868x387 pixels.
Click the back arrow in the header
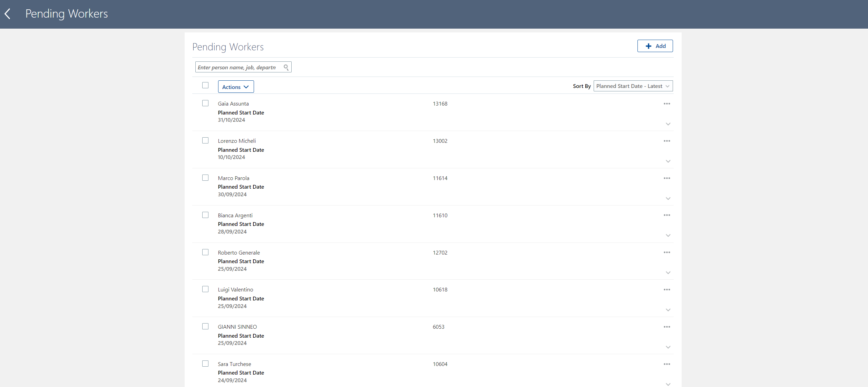coord(8,14)
